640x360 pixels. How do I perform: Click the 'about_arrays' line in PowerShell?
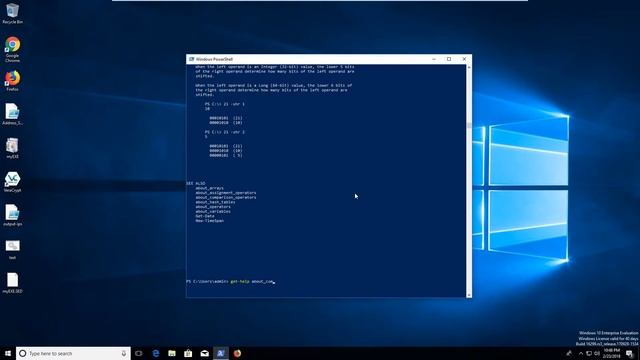(209, 188)
